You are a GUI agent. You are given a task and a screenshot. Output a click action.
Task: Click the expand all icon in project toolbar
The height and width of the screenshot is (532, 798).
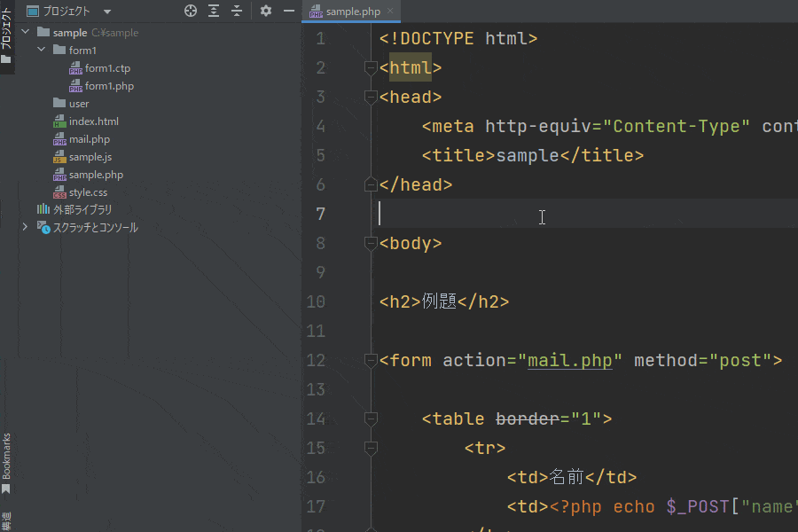click(214, 12)
